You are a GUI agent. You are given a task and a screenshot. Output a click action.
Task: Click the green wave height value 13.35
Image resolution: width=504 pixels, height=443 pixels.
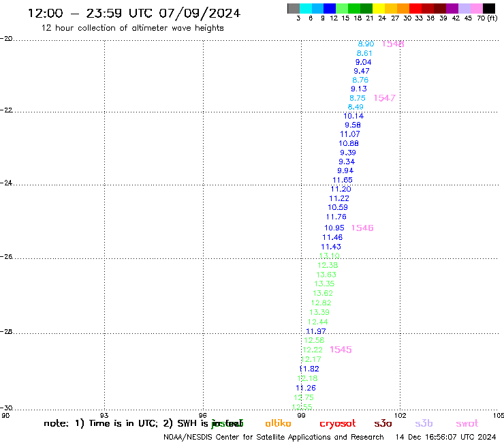point(324,284)
